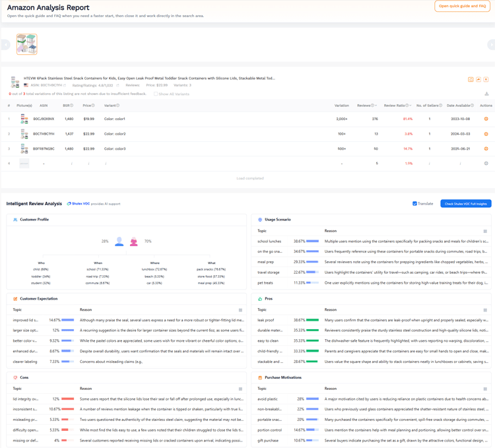The width and height of the screenshot is (495, 448).
Task: Click date 2024-03-03 cell
Action: 460,134
